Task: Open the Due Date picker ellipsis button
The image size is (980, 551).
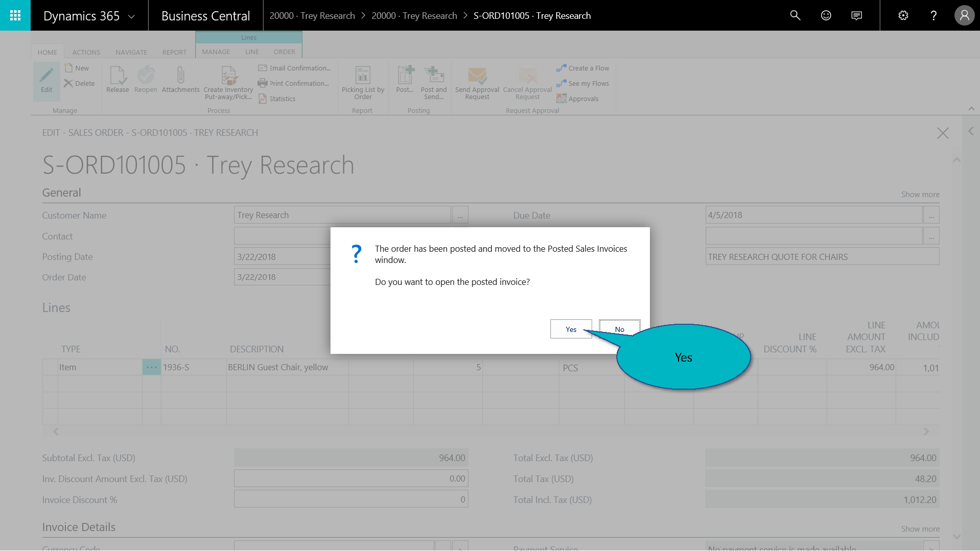Action: pyautogui.click(x=931, y=215)
